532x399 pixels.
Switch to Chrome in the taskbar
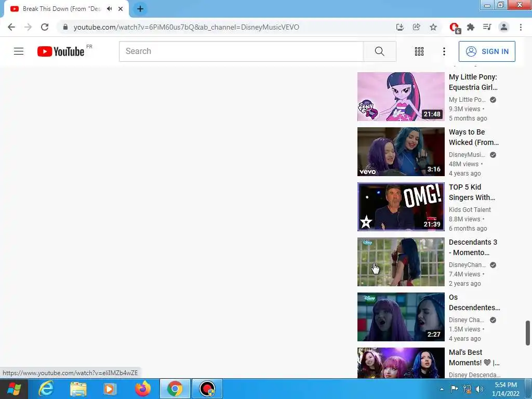coord(175,389)
